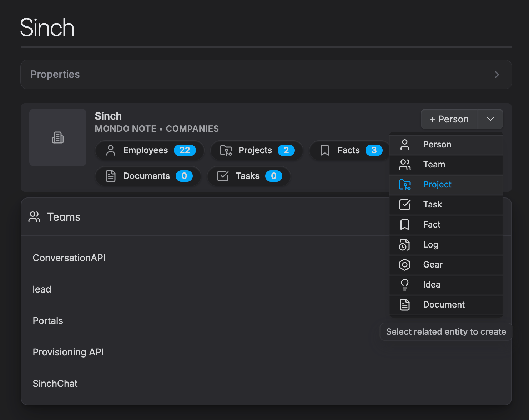This screenshot has height=420, width=529.
Task: Click the Documents page icon in chip
Action: point(111,176)
